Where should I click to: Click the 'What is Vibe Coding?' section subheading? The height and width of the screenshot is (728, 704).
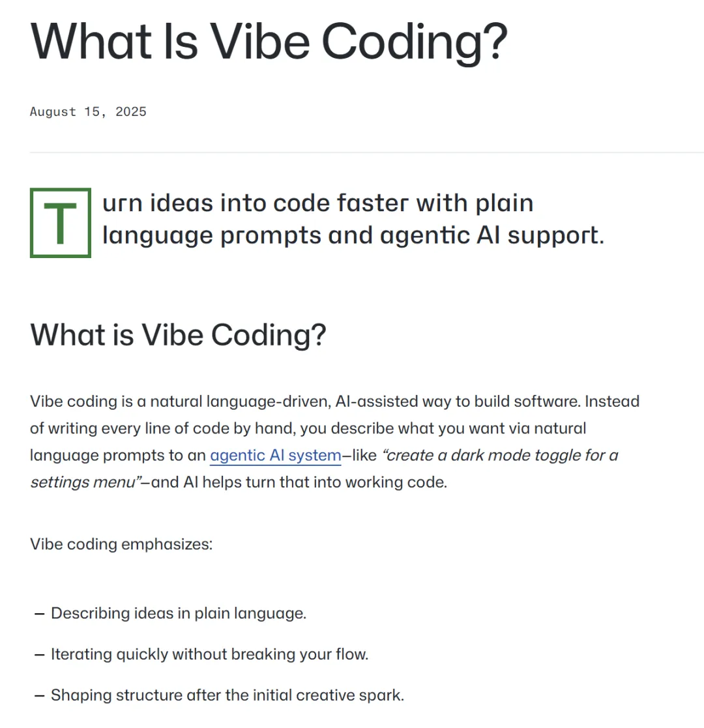pyautogui.click(x=179, y=335)
